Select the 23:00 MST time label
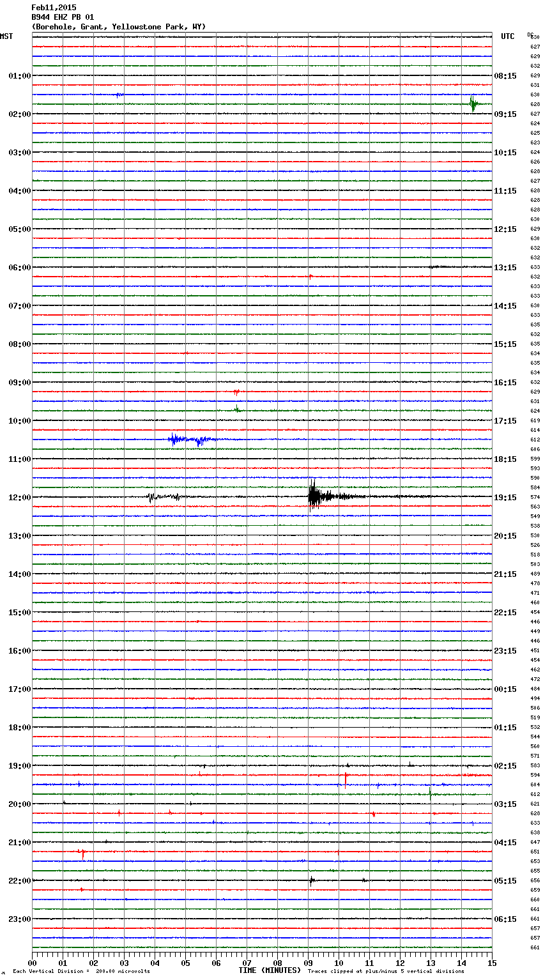This screenshot has width=543, height=980. [20, 919]
